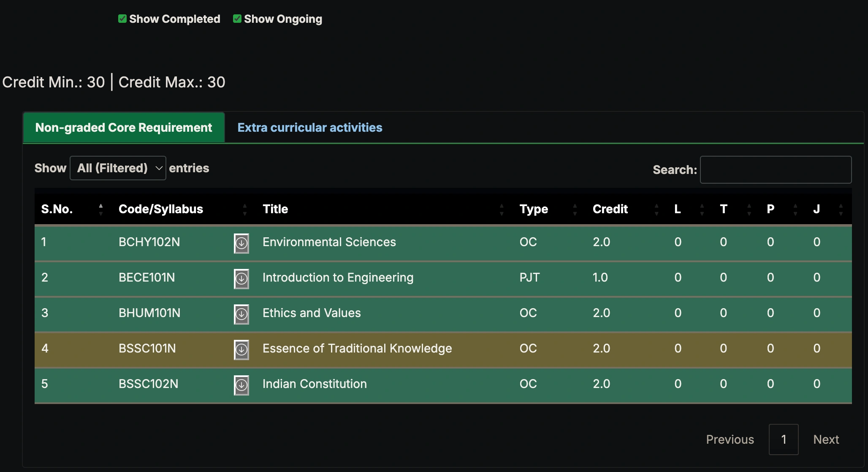The height and width of the screenshot is (472, 868).
Task: Open the Extra curricular activities tab
Action: [x=310, y=127]
